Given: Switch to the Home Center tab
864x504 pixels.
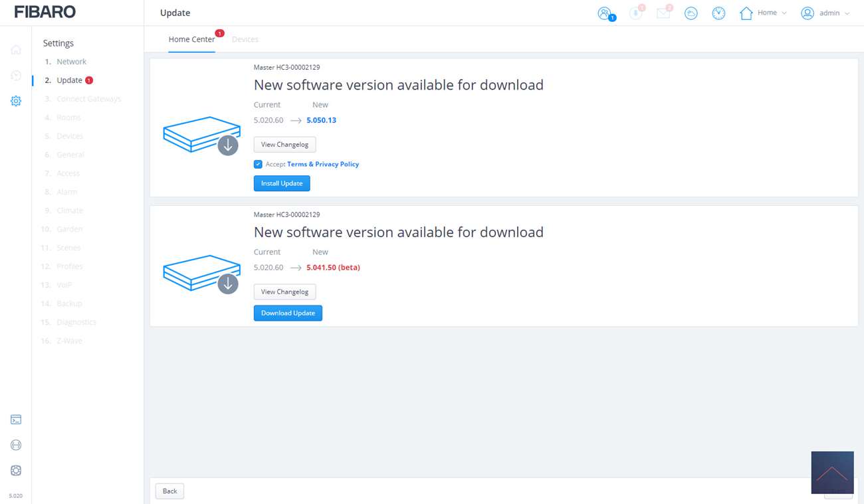Looking at the screenshot, I should point(191,39).
